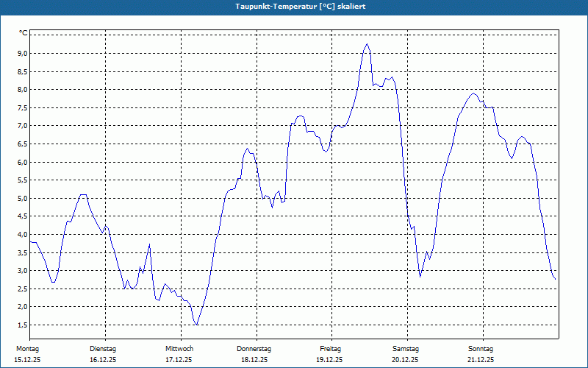
Task: Click the chart title Taupunkt-Temperatur skaliert
Action: point(301,7)
